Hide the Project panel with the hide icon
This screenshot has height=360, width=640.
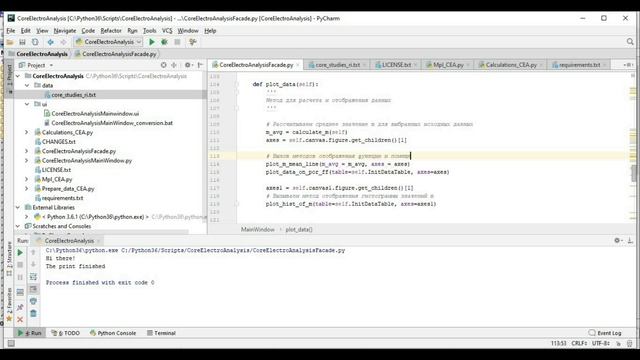click(200, 65)
